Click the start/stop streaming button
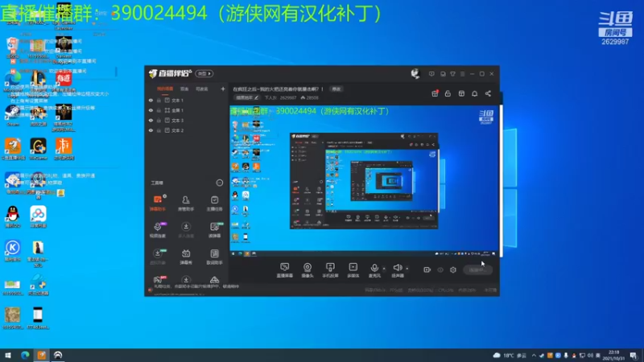 [477, 269]
